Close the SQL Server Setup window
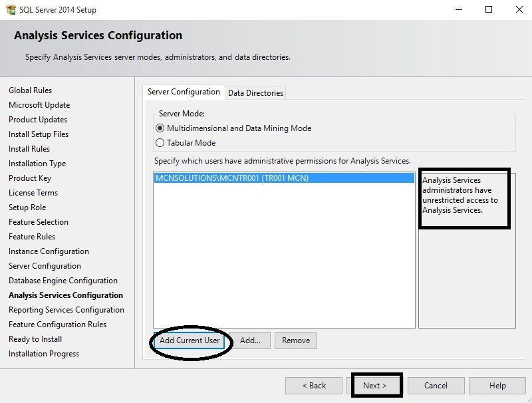Screen dimensions: 532x403 519,9
